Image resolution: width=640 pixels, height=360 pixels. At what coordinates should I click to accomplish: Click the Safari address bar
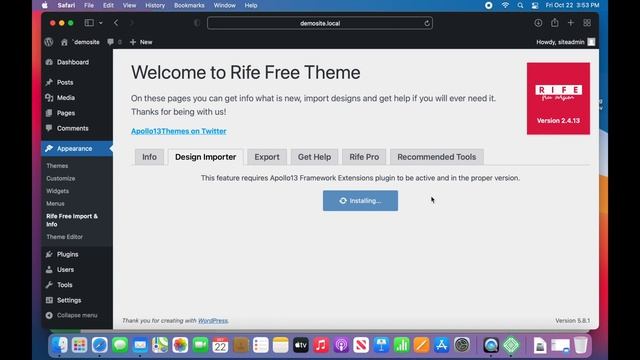point(320,23)
